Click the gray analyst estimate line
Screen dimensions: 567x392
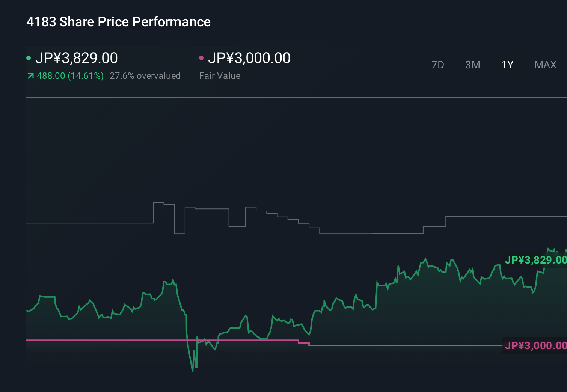tap(94, 223)
